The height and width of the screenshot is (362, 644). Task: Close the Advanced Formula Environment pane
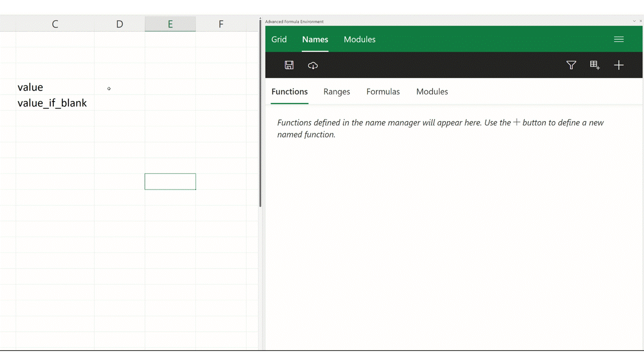(x=640, y=21)
